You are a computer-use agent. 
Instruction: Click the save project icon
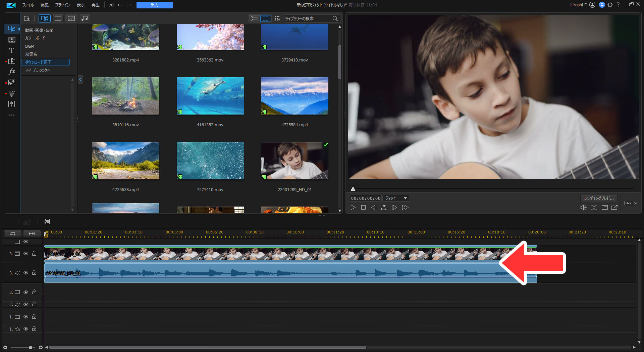(x=111, y=5)
